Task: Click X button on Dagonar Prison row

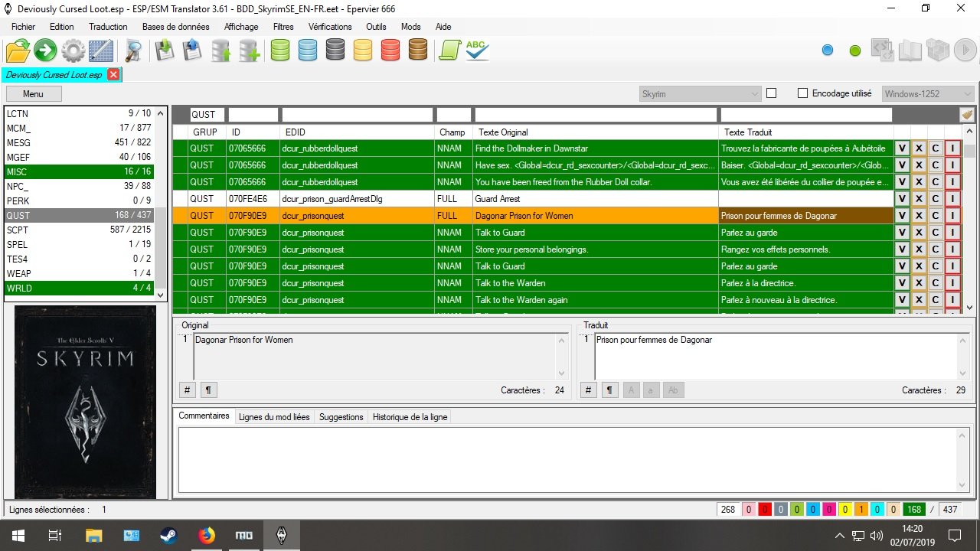Action: point(919,216)
